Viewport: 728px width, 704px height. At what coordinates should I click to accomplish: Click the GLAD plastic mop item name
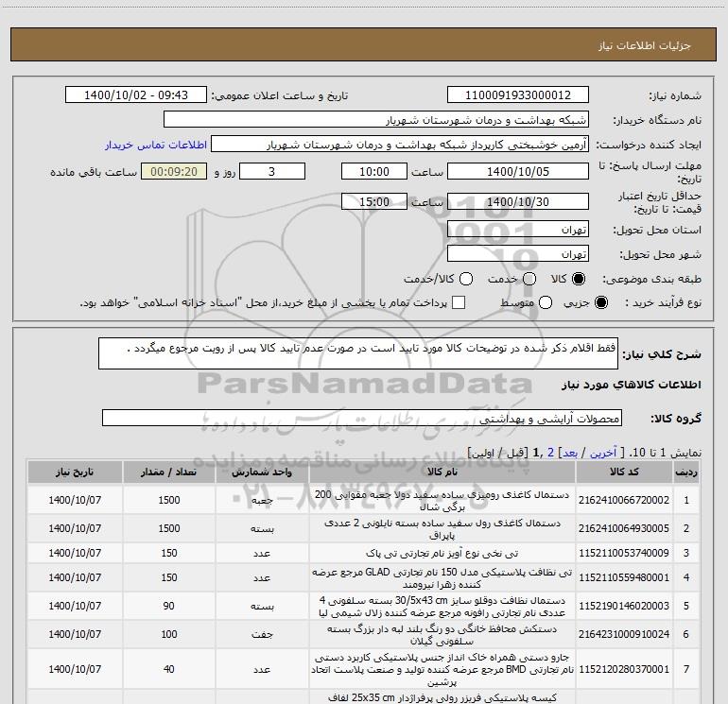(x=442, y=577)
